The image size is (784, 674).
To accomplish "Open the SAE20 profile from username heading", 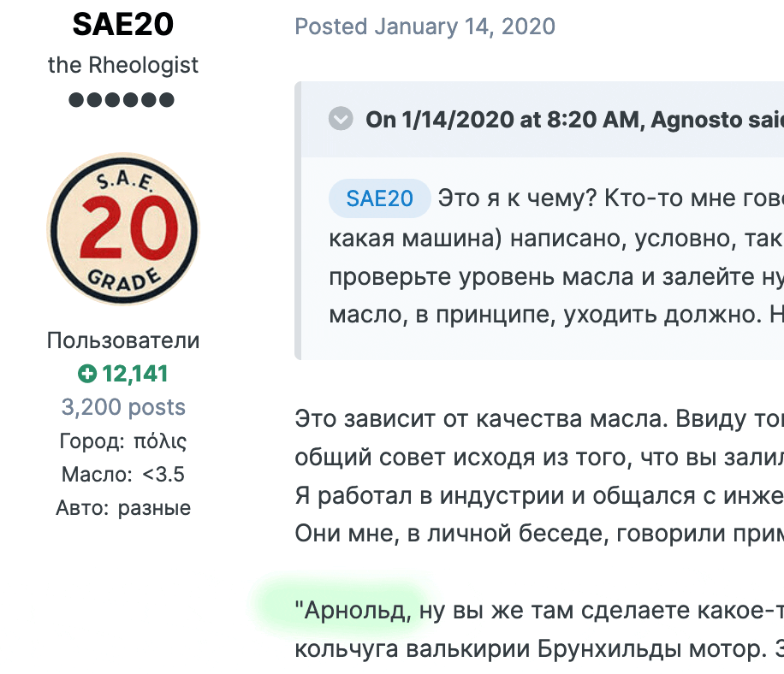I will [123, 24].
